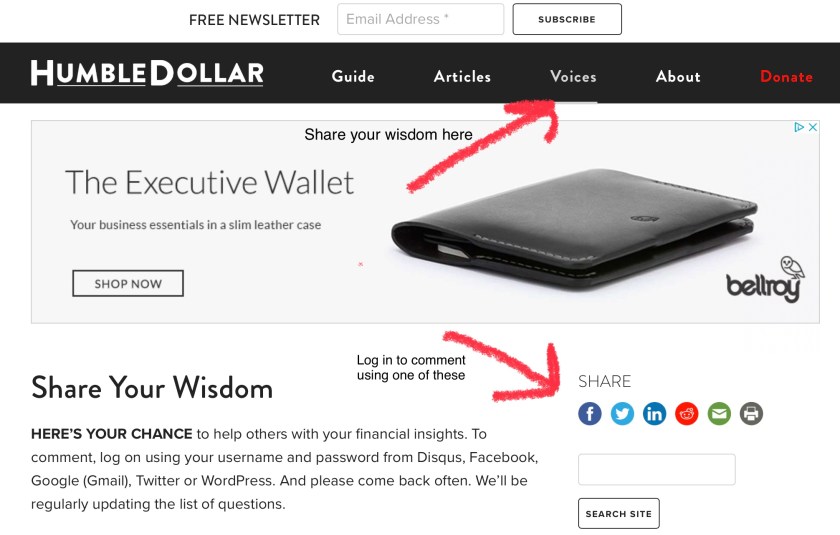Print the page with the printer icon

click(x=751, y=413)
